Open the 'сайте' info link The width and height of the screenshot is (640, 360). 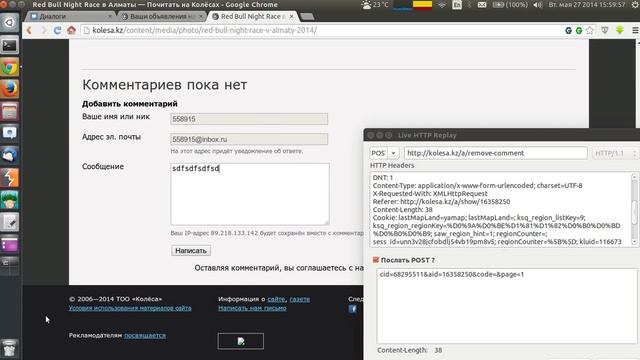click(x=276, y=299)
